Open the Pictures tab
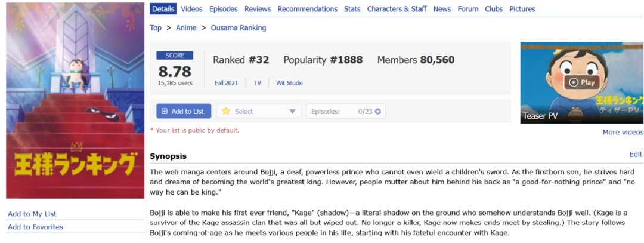Image resolution: width=644 pixels, height=243 pixels. click(522, 8)
